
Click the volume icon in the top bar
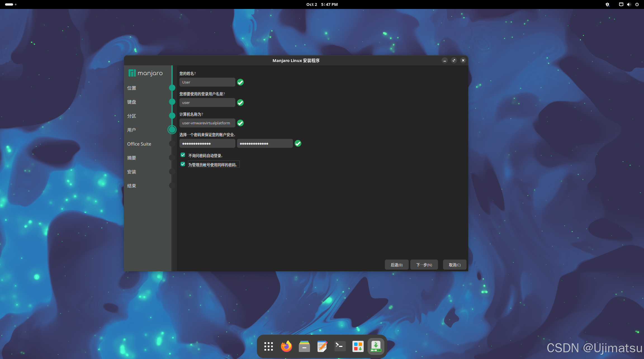click(629, 4)
